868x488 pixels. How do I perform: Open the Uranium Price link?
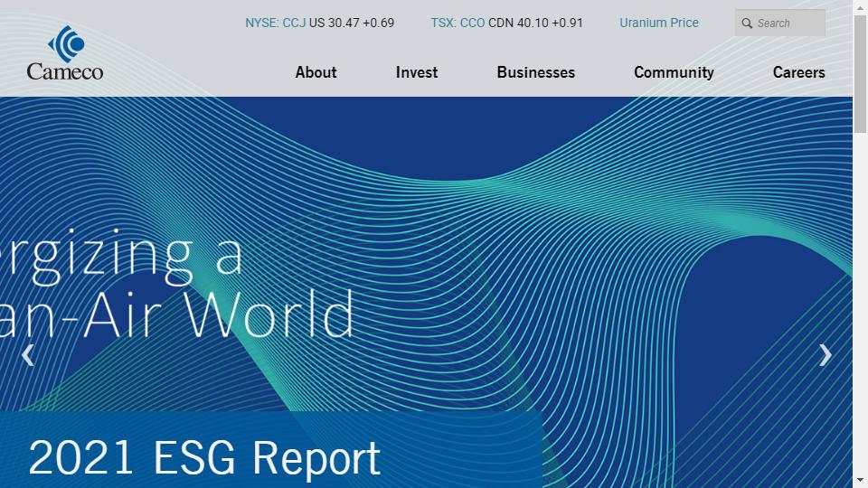pyautogui.click(x=659, y=23)
